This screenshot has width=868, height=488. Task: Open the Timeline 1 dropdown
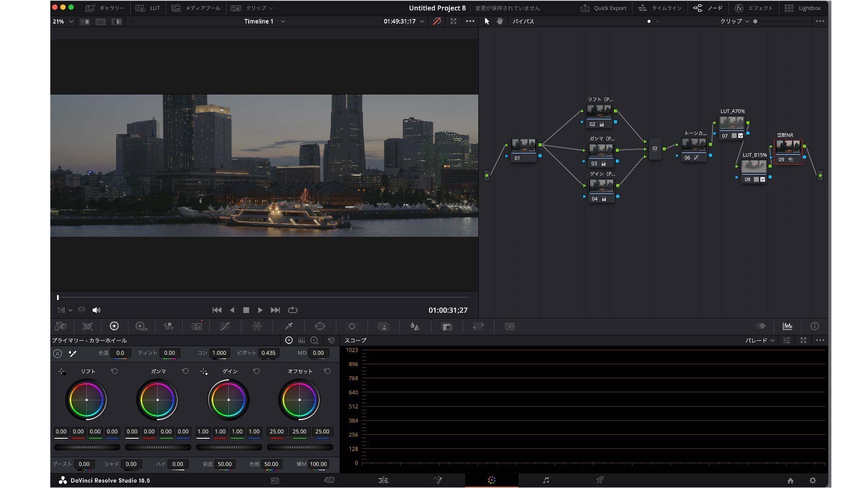pyautogui.click(x=283, y=21)
